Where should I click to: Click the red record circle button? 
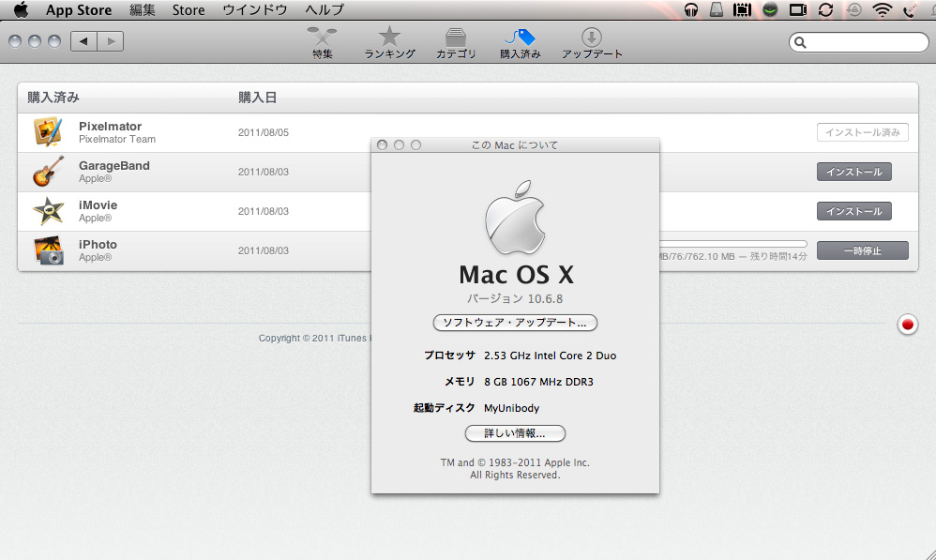(907, 325)
